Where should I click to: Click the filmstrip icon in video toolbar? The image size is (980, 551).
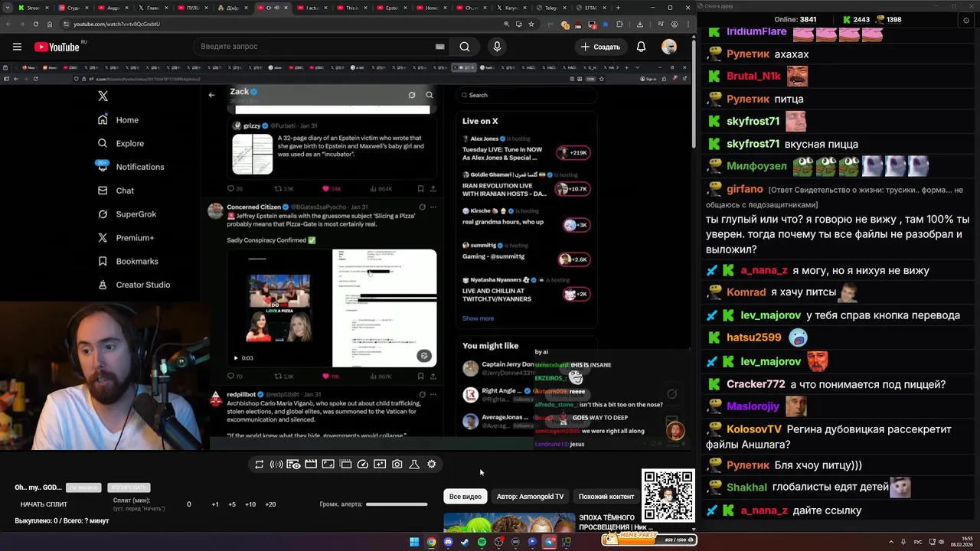click(x=345, y=464)
